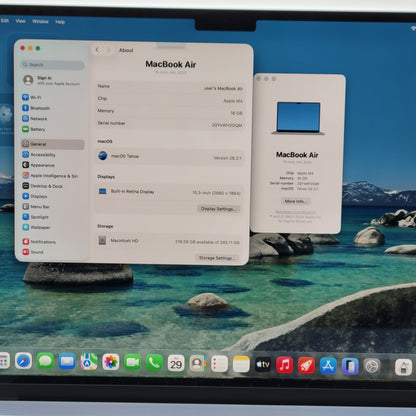
Task: Select General in the settings sidebar
Action: [53, 144]
